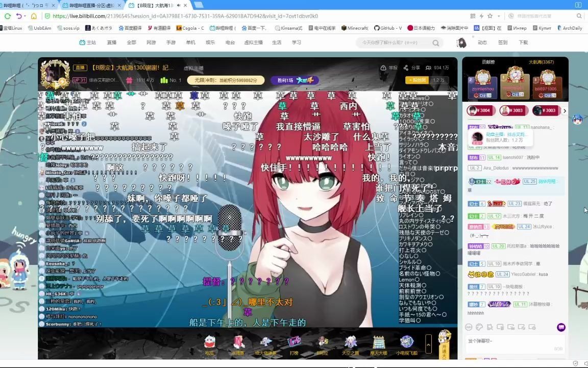The image size is (588, 368).
Task: Click the room title 【B限定】大航海1300謝謝
Action: coord(132,68)
